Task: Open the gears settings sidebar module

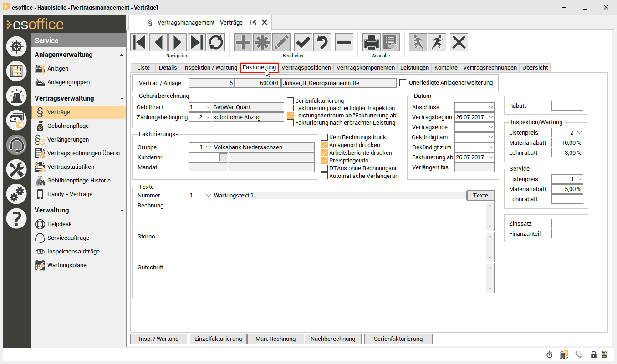Action: click(16, 194)
